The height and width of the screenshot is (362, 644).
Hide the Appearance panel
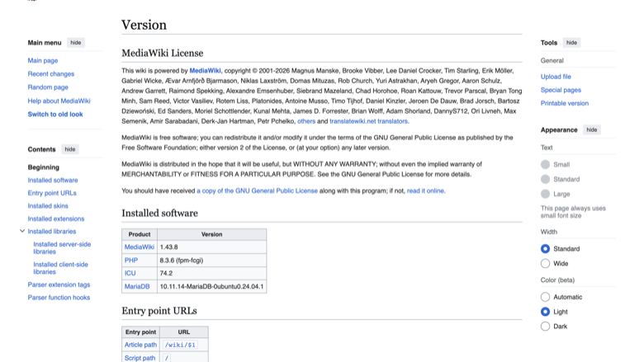(x=591, y=130)
